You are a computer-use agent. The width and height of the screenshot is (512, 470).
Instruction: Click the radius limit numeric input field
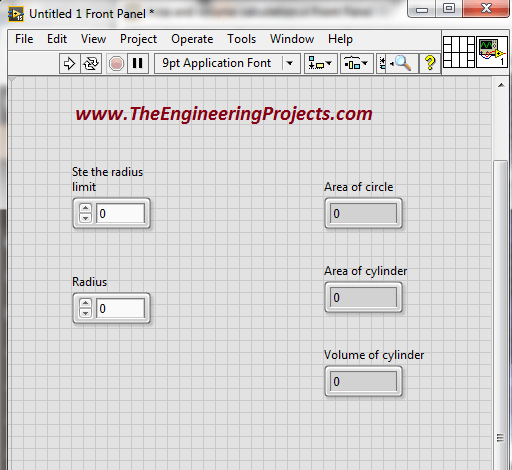click(x=120, y=213)
